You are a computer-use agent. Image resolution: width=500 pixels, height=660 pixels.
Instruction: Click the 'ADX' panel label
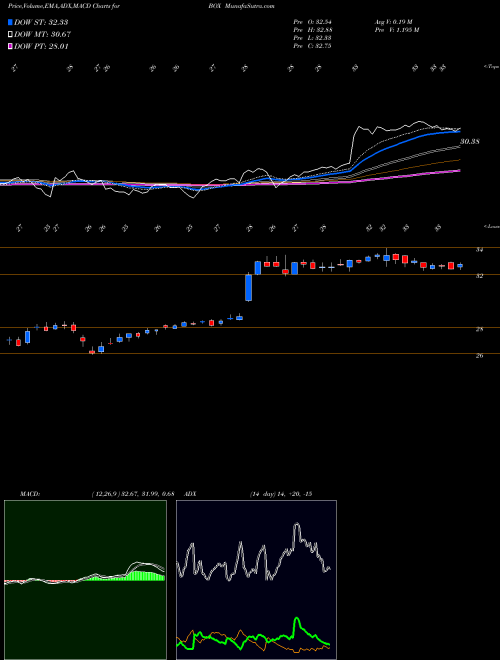(191, 494)
